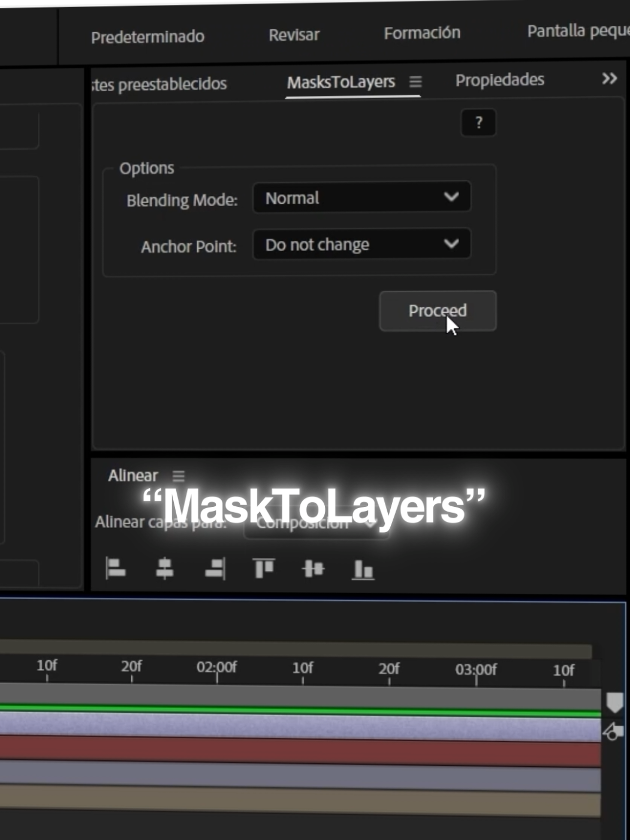
Task: Click the Proceed button
Action: (x=438, y=311)
